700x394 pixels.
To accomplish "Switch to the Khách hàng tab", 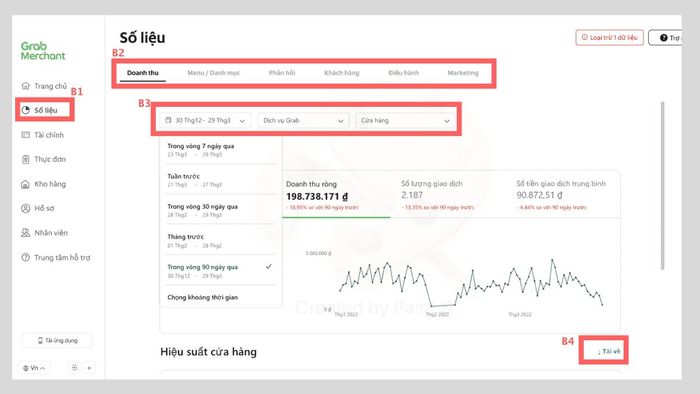I will [342, 73].
